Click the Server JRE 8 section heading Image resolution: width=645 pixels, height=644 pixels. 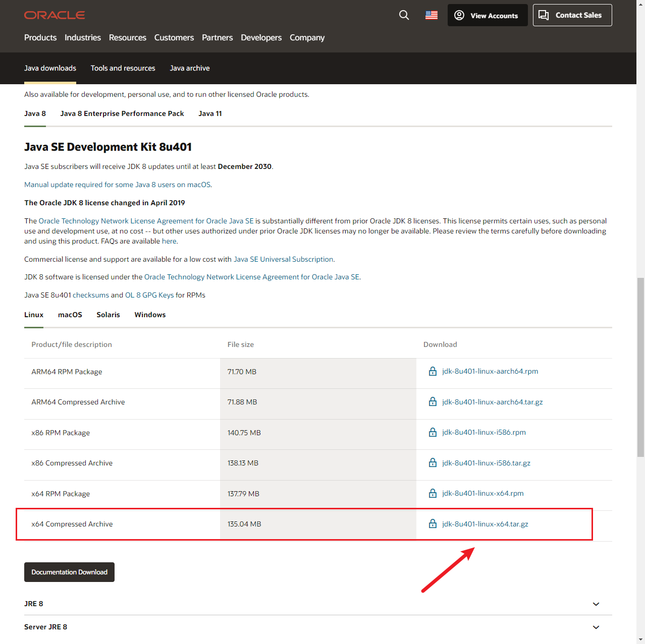pyautogui.click(x=45, y=627)
